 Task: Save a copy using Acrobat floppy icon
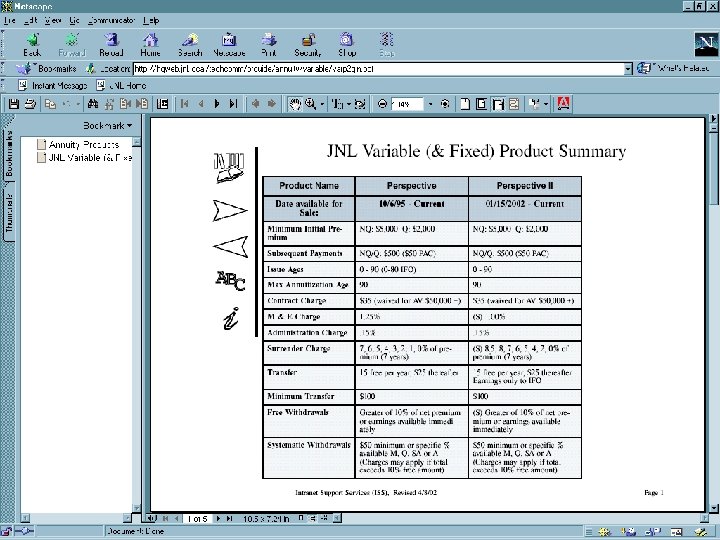tap(14, 104)
